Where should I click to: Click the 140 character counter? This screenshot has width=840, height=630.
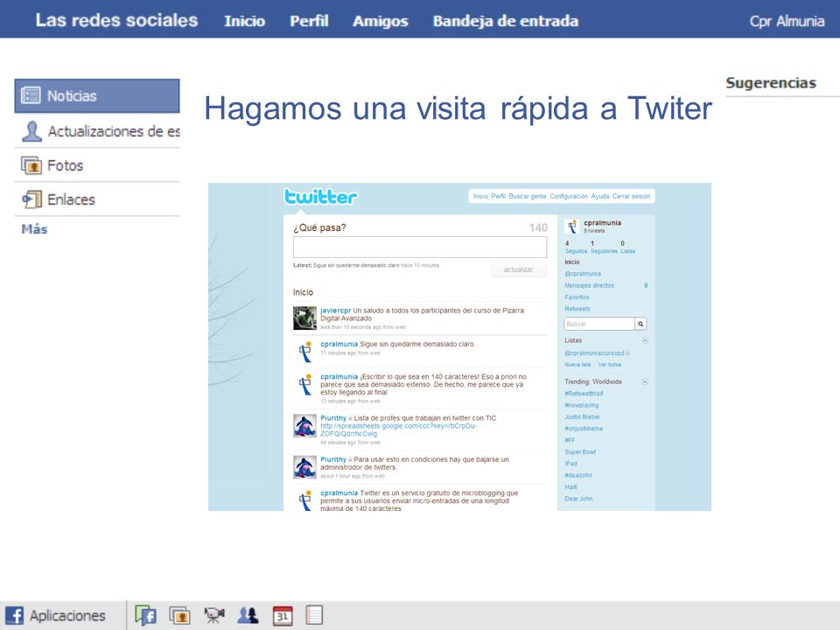point(538,227)
